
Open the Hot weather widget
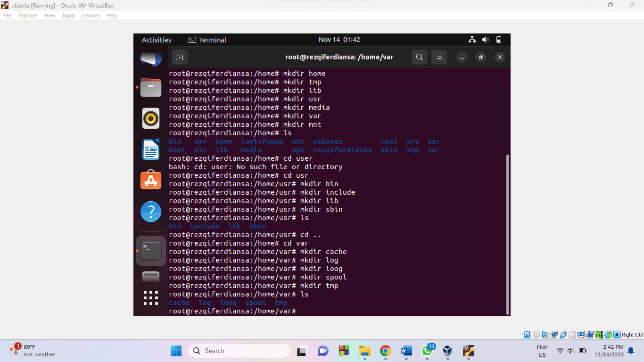[x=32, y=351]
